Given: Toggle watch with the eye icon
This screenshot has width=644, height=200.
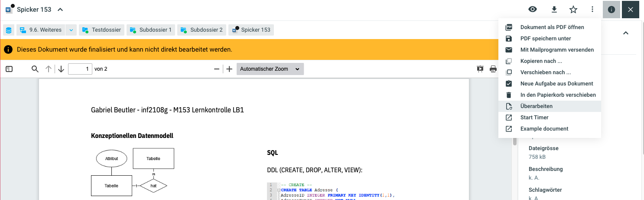Looking at the screenshot, I should 533,10.
